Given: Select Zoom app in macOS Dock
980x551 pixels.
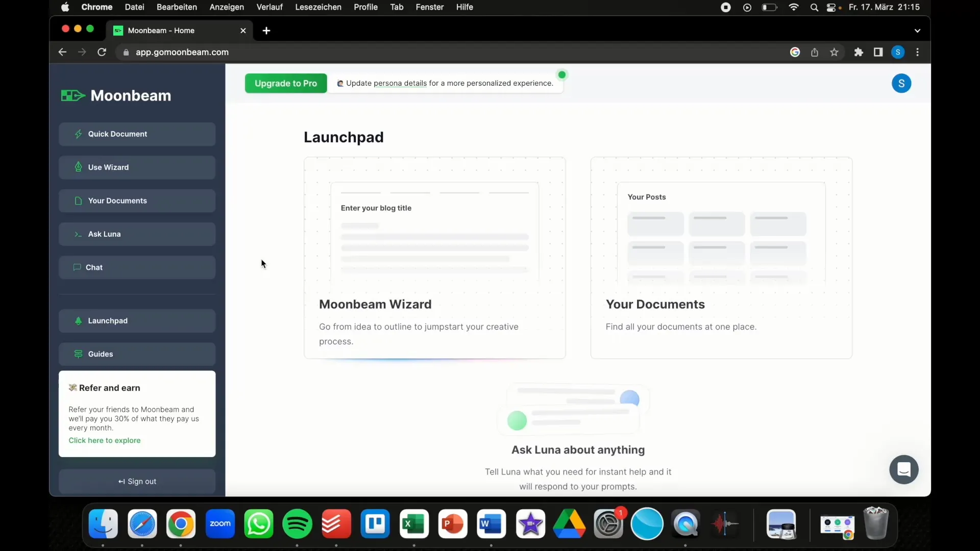Looking at the screenshot, I should (x=219, y=523).
